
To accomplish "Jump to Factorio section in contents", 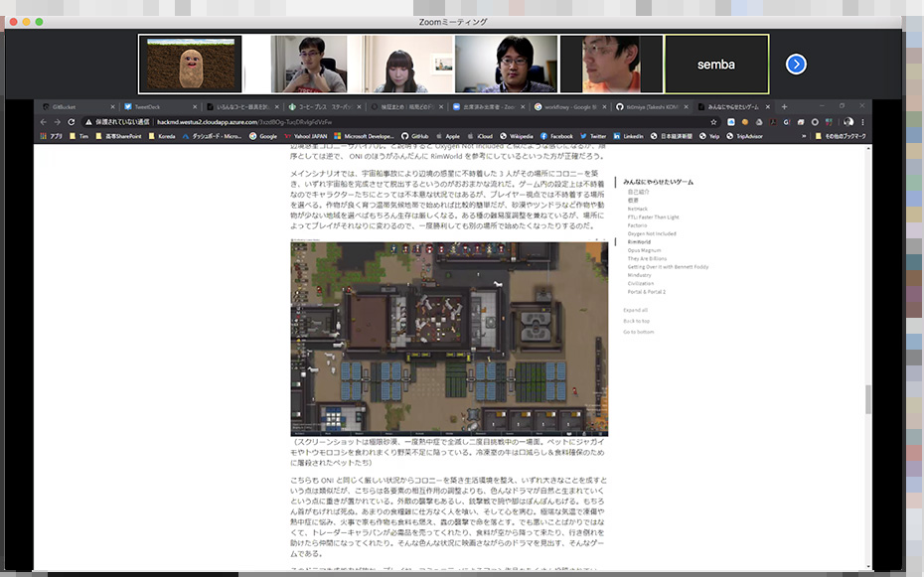I will (637, 224).
